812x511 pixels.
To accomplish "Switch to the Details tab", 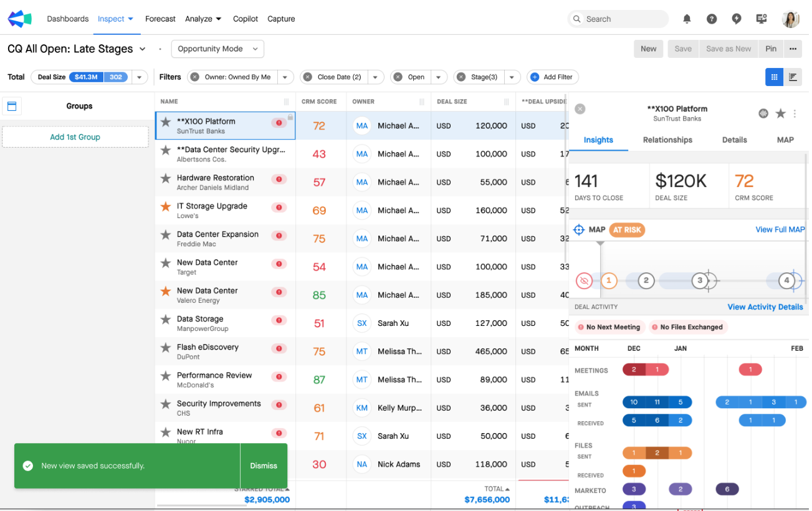I will click(x=734, y=140).
